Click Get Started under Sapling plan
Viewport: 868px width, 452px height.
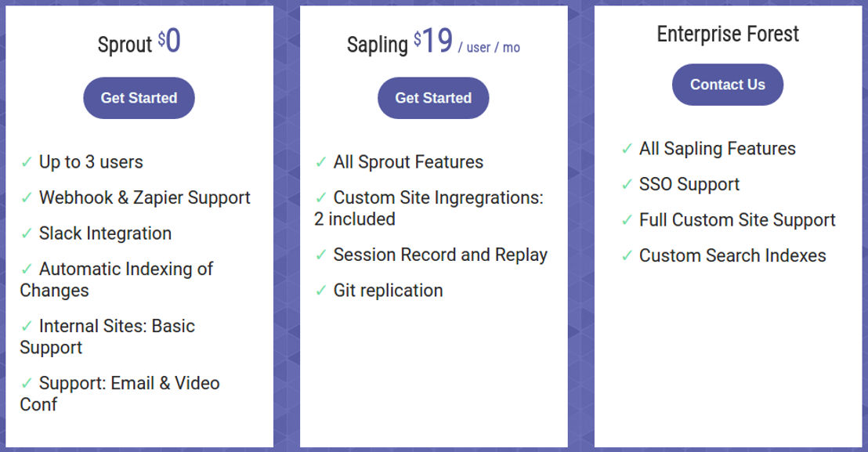point(433,98)
